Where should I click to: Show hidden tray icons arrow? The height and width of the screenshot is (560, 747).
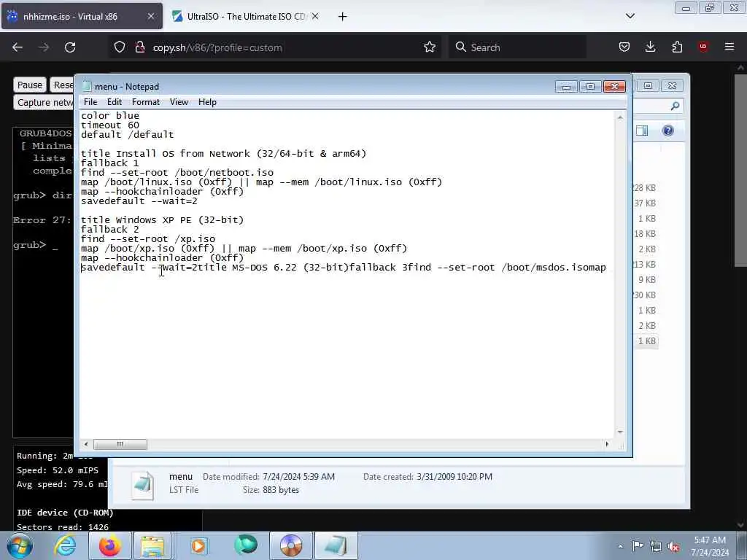pos(620,546)
